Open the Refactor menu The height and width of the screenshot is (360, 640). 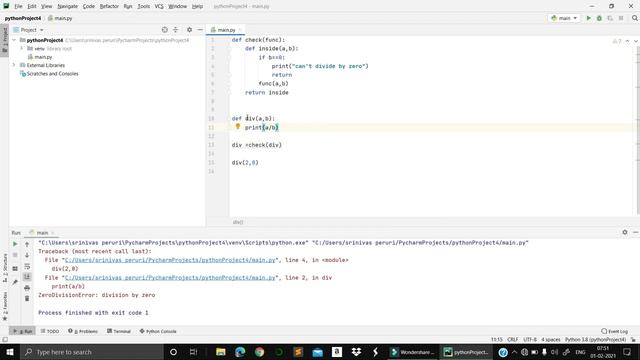[x=109, y=7]
